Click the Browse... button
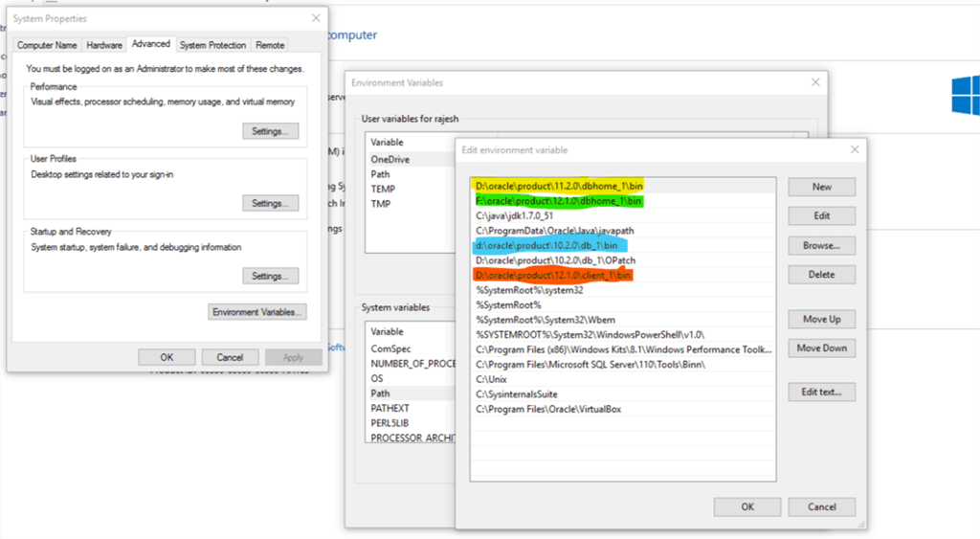 click(x=821, y=246)
